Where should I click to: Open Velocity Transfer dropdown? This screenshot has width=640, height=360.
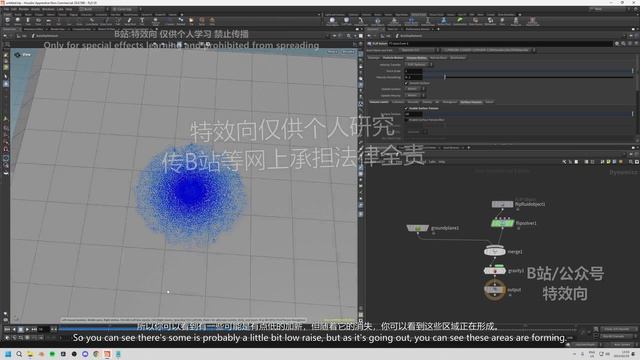[x=419, y=64]
